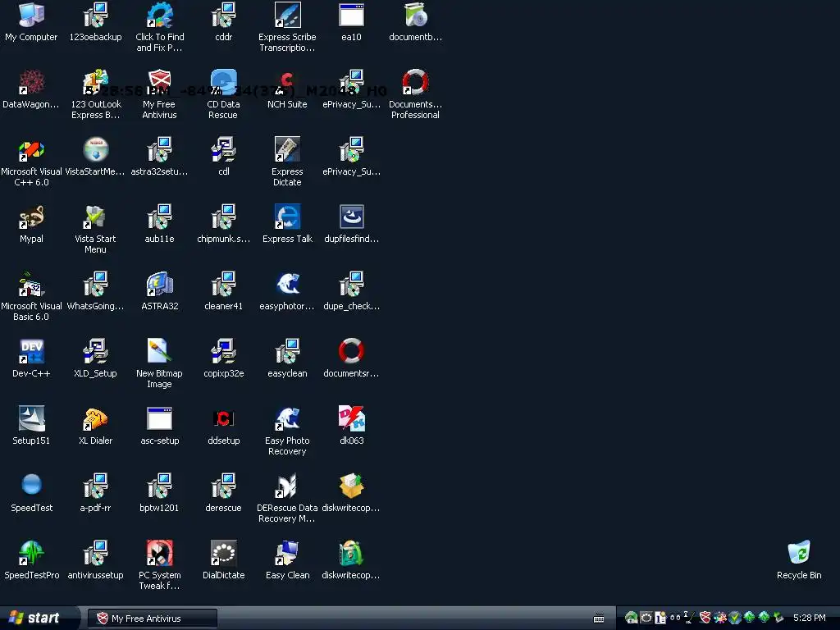
Task: Click the taskbar clock showing 5:28 PM
Action: pos(809,619)
